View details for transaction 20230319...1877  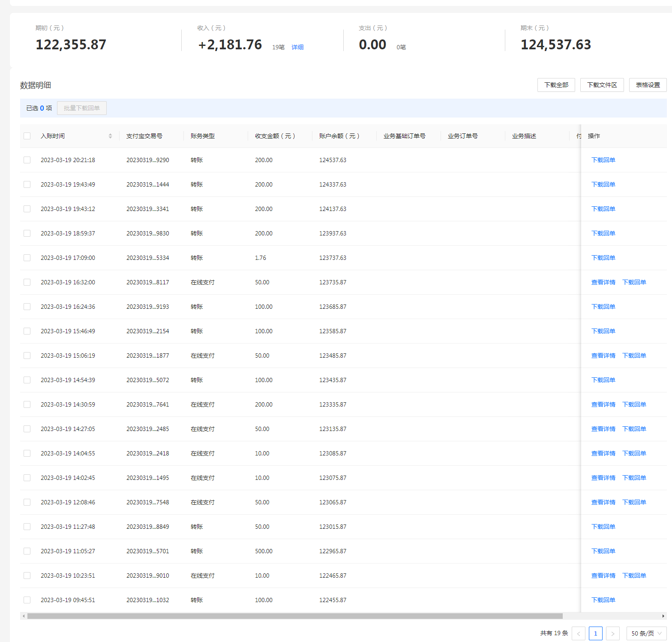point(603,356)
